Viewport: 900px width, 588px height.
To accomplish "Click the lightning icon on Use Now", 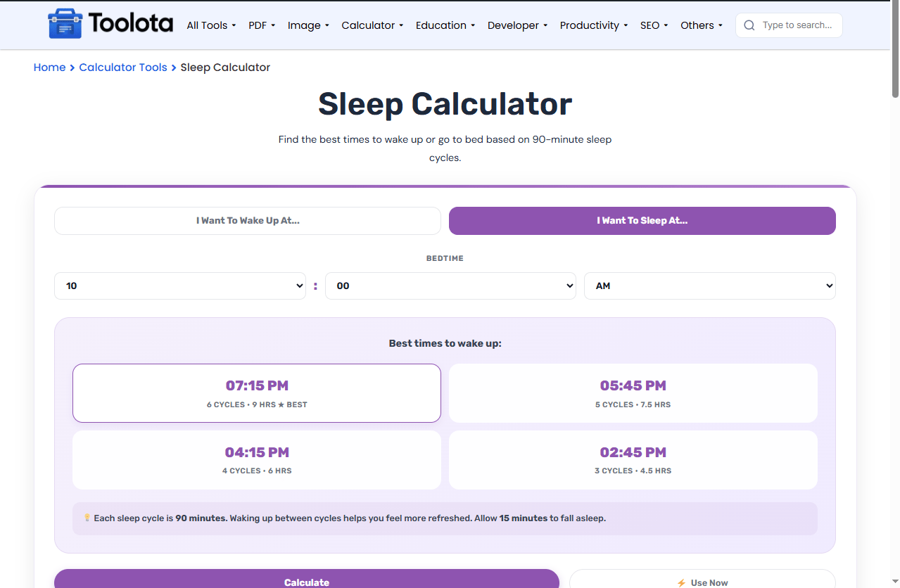I will click(681, 583).
